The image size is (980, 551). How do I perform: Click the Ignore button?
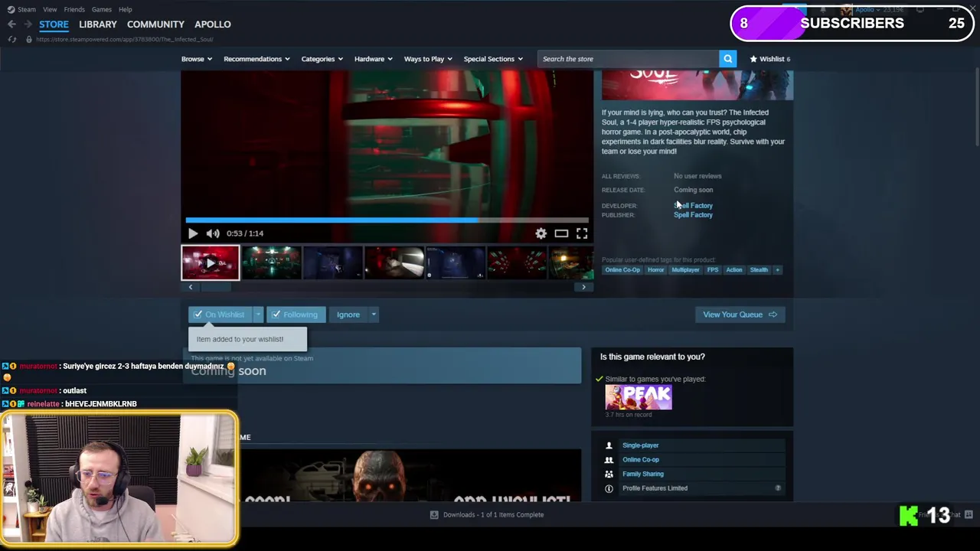(348, 315)
